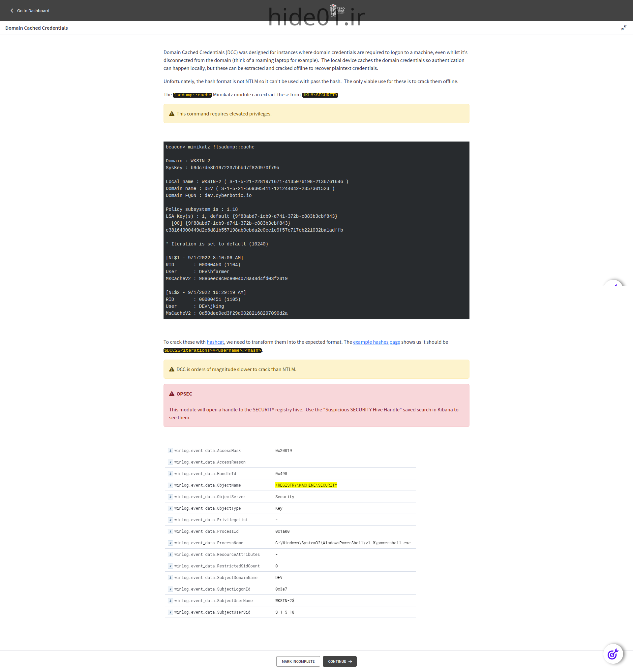Viewport: 633px width, 672px height.
Task: Click the OPSEC warning triangle icon
Action: pos(171,394)
